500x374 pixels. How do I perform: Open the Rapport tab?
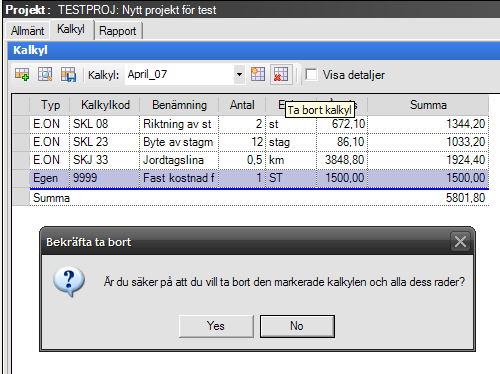(x=118, y=31)
